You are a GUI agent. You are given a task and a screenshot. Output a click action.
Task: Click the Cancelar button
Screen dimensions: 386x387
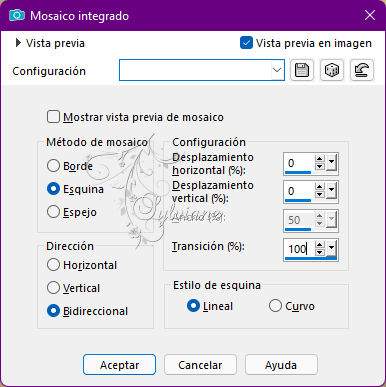[200, 365]
